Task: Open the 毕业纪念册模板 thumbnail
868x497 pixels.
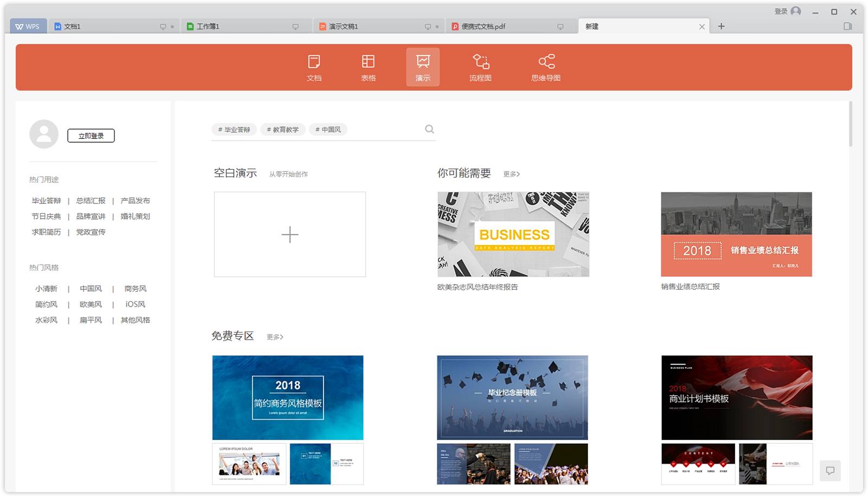Action: click(512, 398)
